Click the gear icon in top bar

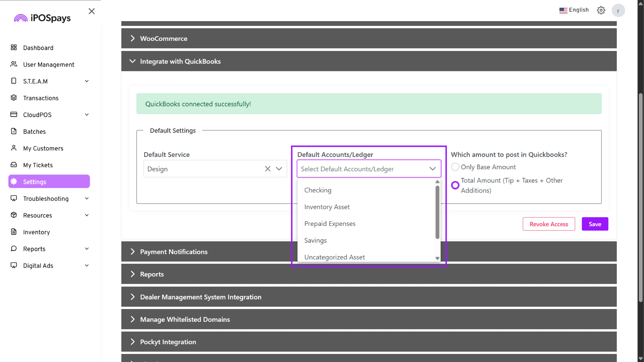tap(601, 10)
